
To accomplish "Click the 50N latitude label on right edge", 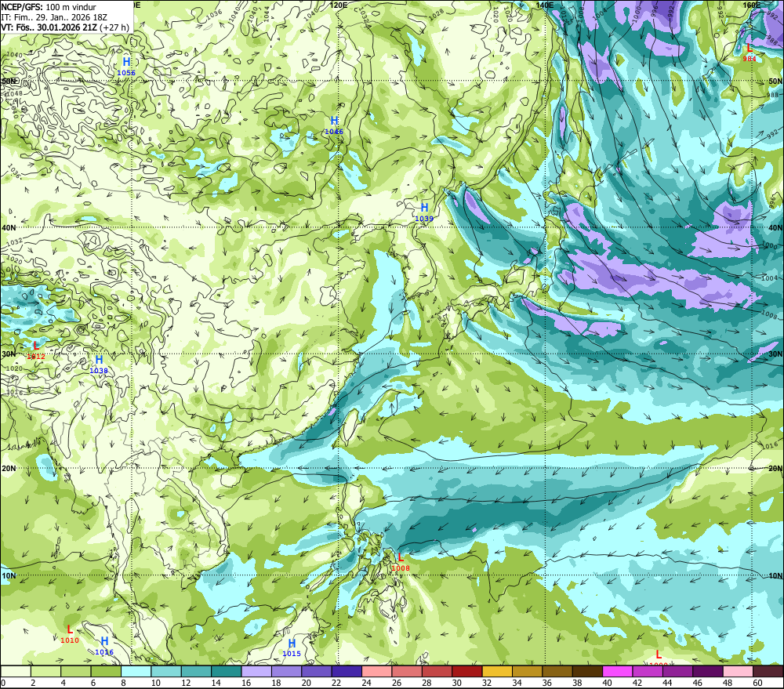I will 775,81.
